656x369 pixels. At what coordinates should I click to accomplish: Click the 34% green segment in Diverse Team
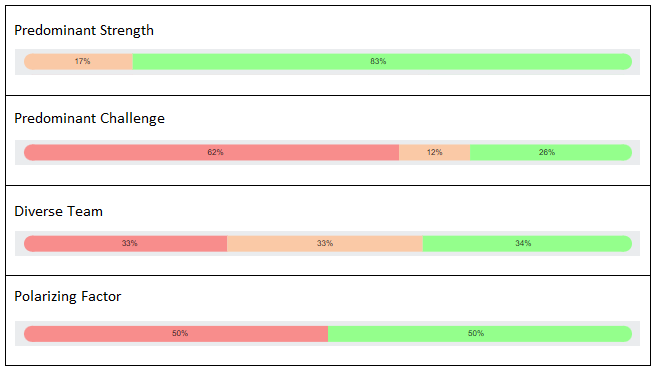click(527, 243)
